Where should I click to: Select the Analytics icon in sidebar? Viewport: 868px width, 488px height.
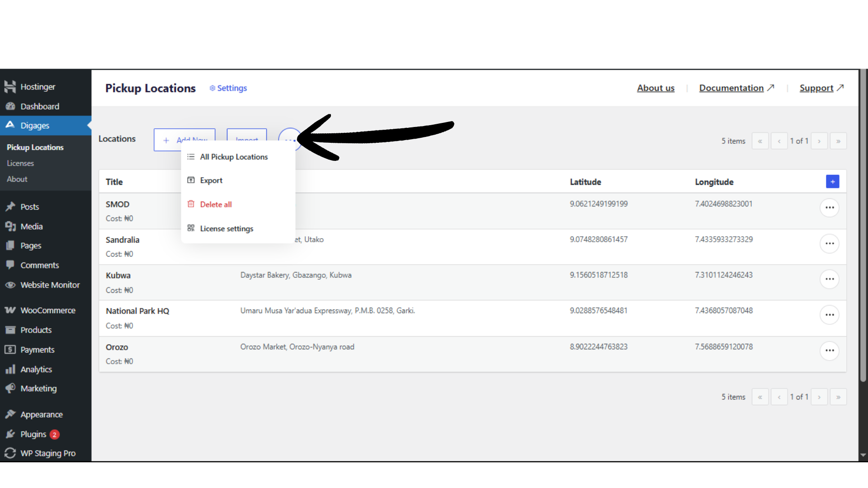click(10, 369)
